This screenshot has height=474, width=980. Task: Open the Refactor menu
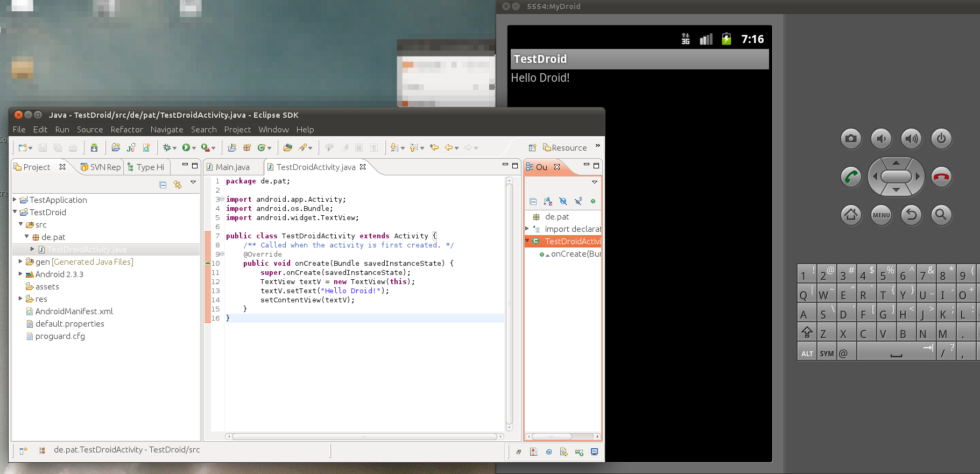127,130
